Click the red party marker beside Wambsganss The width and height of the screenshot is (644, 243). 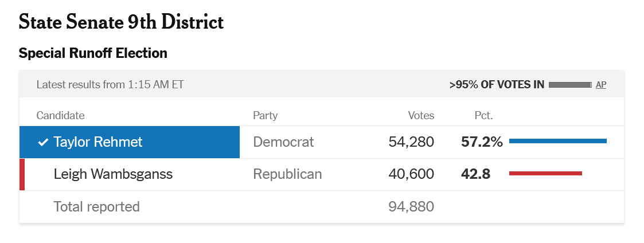pos(22,174)
